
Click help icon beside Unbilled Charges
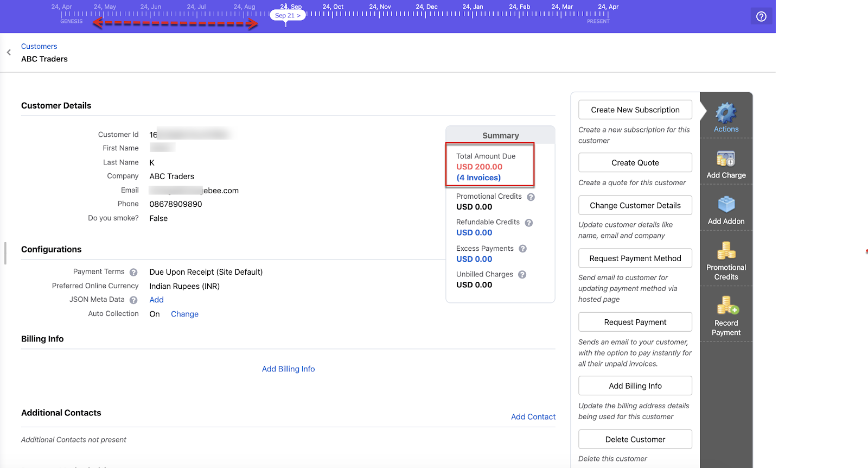[522, 275]
